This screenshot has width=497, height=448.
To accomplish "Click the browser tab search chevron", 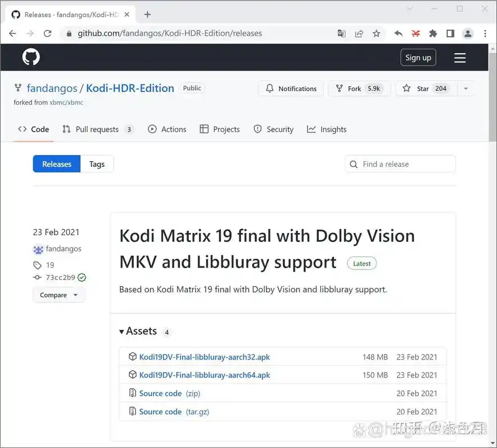I will coord(410,9).
